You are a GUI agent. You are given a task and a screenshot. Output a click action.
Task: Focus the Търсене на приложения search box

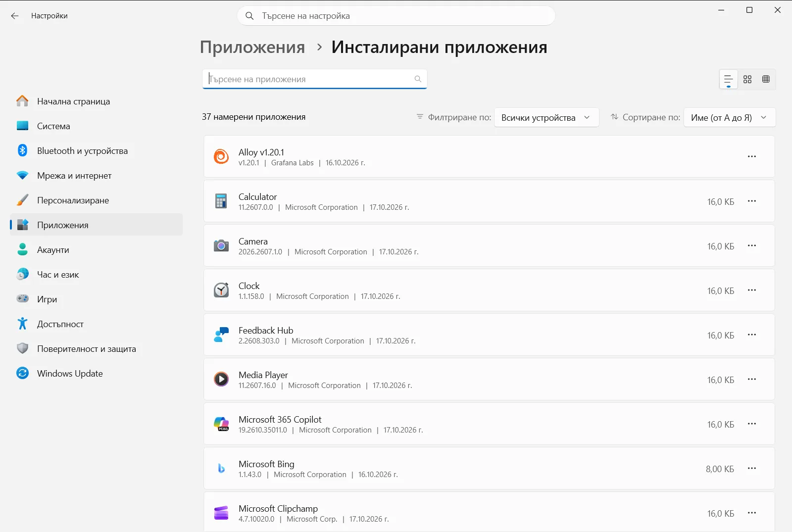(x=314, y=79)
